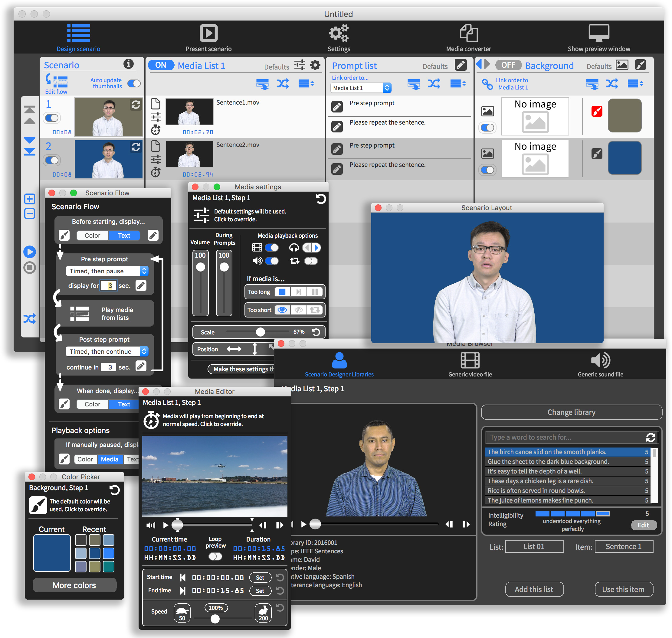Image resolution: width=672 pixels, height=638 pixels.
Task: Shuffle the Media List 1 order
Action: 282,84
